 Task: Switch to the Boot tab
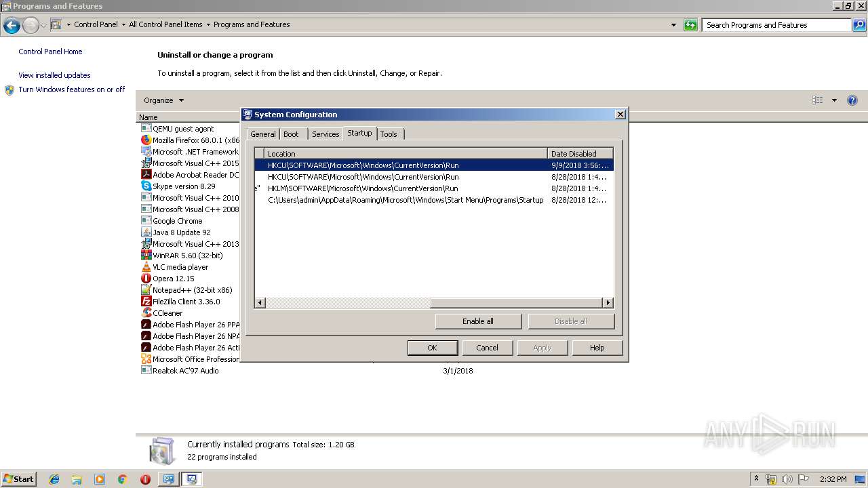pos(291,134)
